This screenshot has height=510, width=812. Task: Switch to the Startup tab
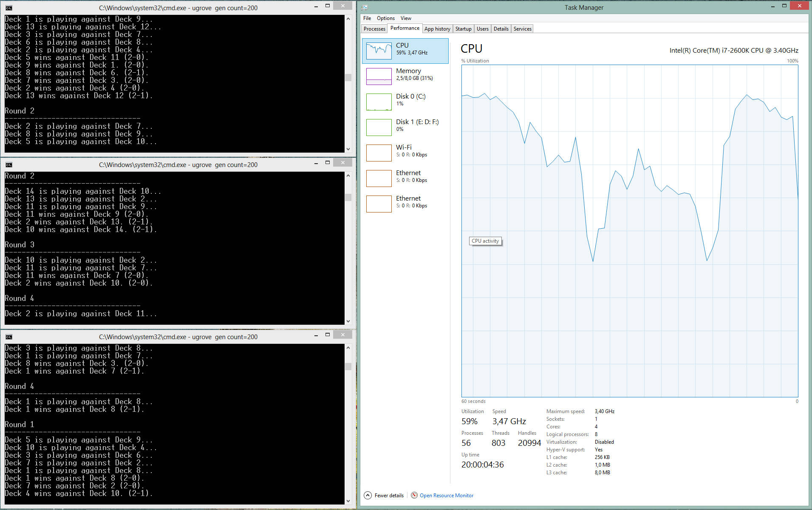point(463,29)
